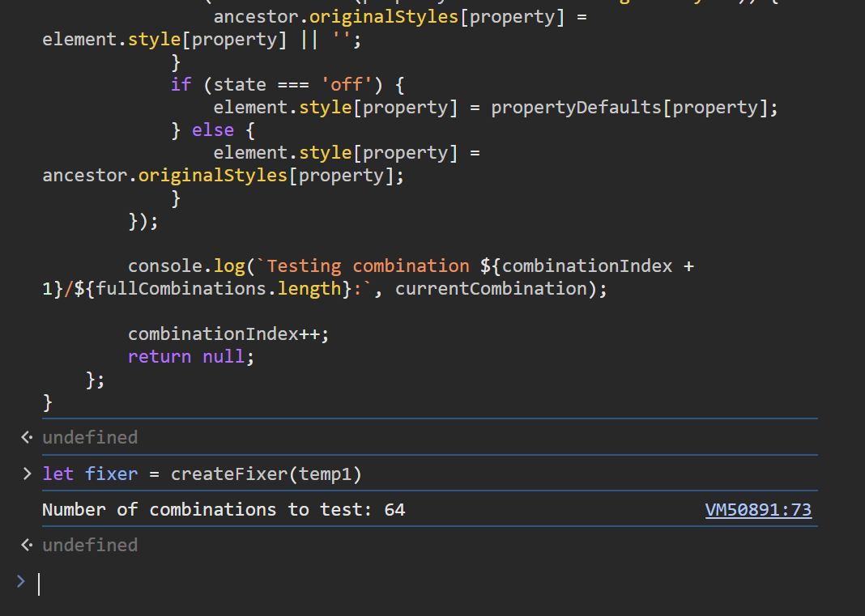Click the return arrow beside last 'undefined'
865x616 pixels.
click(27, 545)
